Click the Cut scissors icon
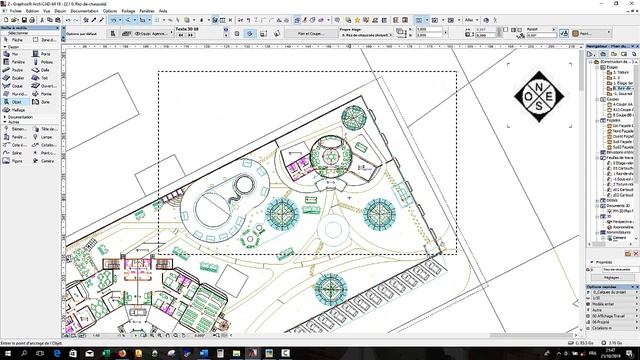The image size is (640, 360). tap(42, 20)
